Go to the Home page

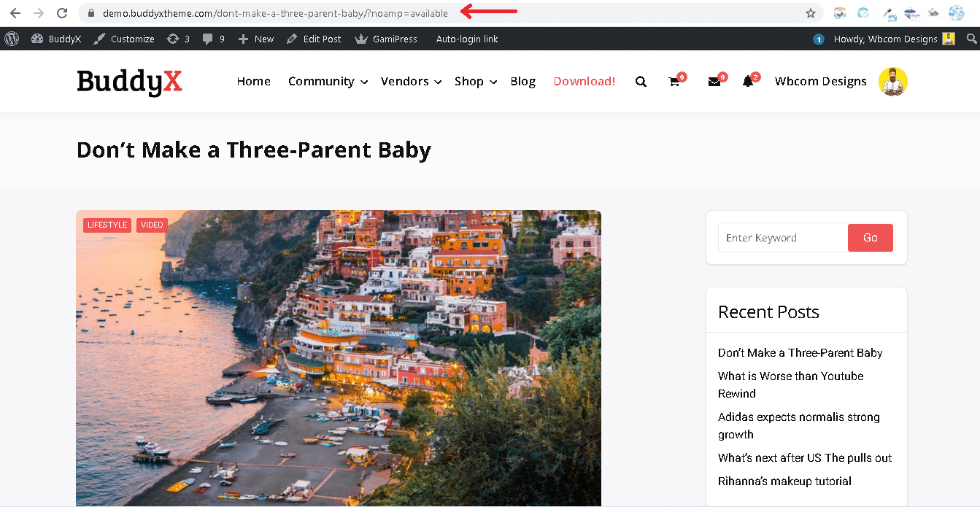tap(254, 82)
